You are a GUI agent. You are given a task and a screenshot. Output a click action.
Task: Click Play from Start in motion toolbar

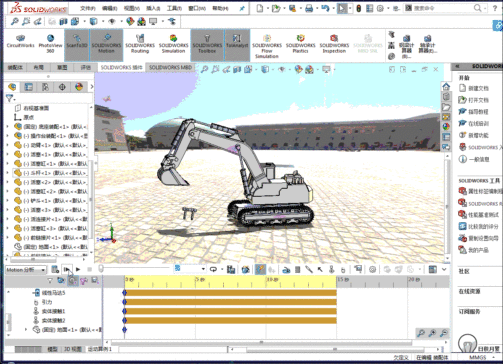point(67,269)
